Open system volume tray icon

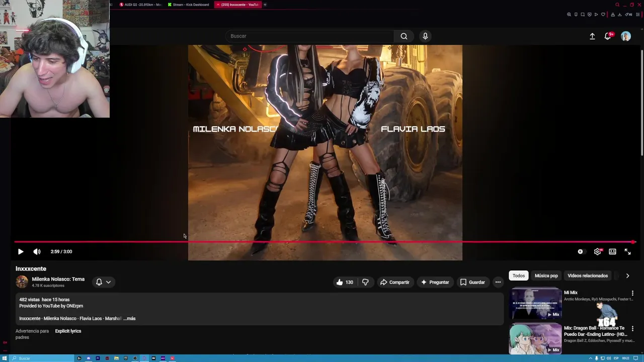click(609, 358)
